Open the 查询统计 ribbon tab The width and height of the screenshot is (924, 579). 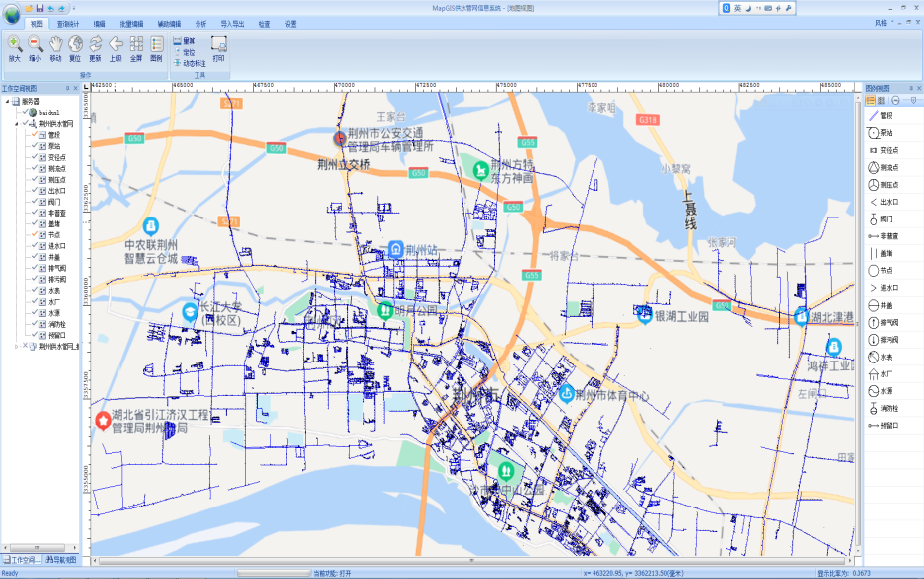(x=70, y=23)
